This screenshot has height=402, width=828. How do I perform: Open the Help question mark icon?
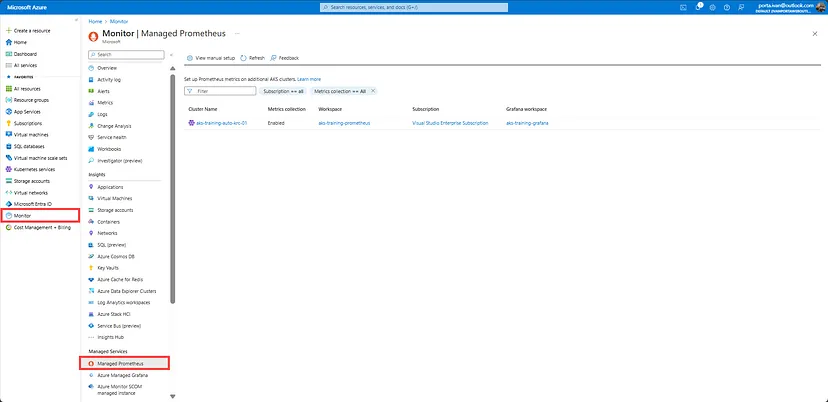coord(727,7)
